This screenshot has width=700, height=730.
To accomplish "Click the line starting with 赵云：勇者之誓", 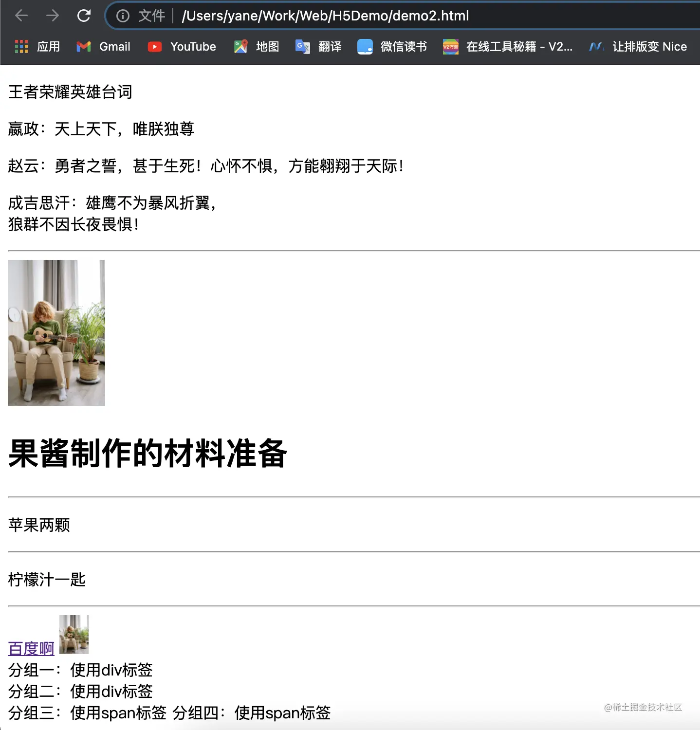I will point(206,166).
